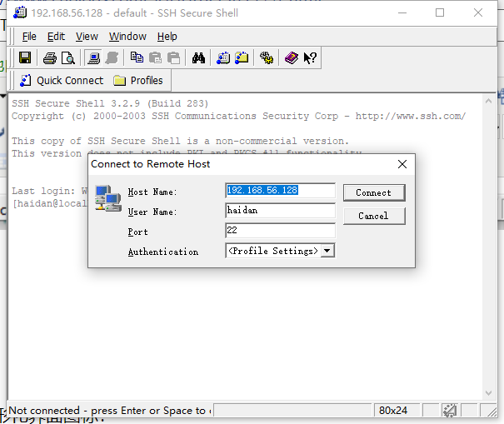Click the Find binoculars icon
504x424 pixels.
pos(198,58)
